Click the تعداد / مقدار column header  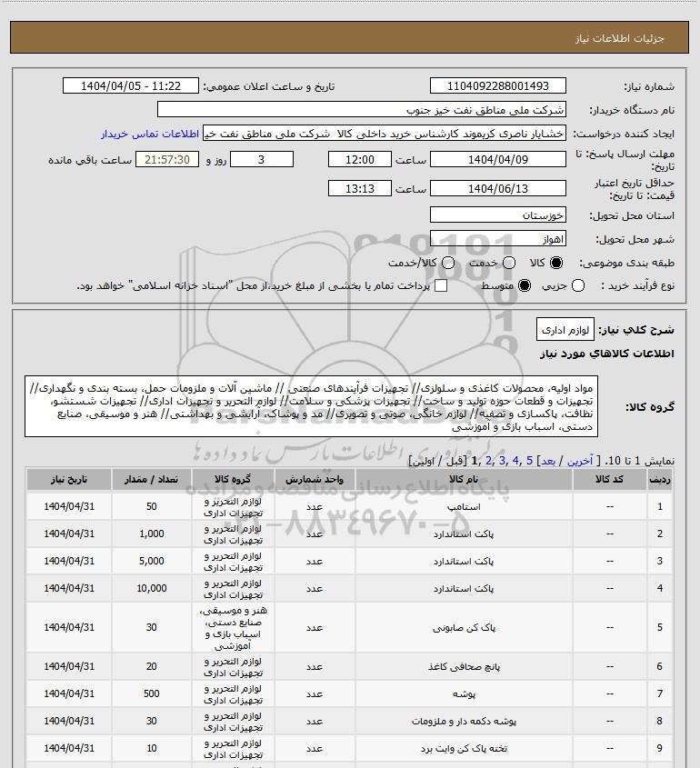pos(152,480)
